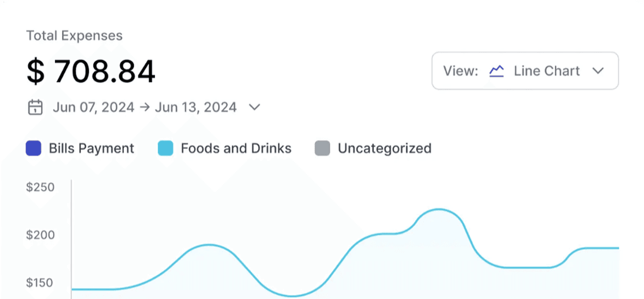Click the highest peak of the chart line
644x299 pixels.
[439, 210]
